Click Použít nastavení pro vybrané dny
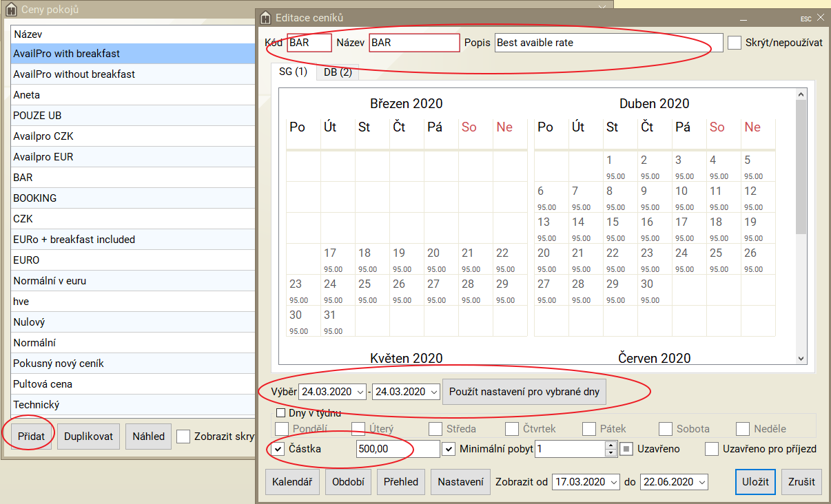 [524, 392]
